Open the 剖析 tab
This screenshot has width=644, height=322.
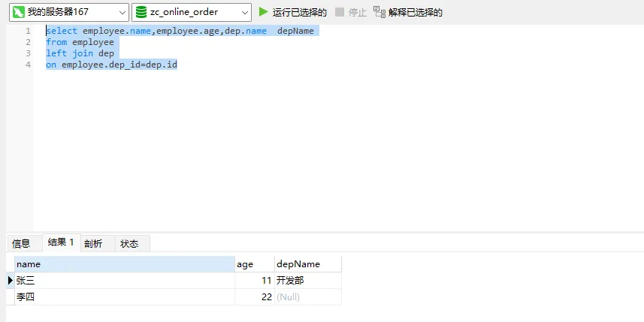tap(93, 243)
